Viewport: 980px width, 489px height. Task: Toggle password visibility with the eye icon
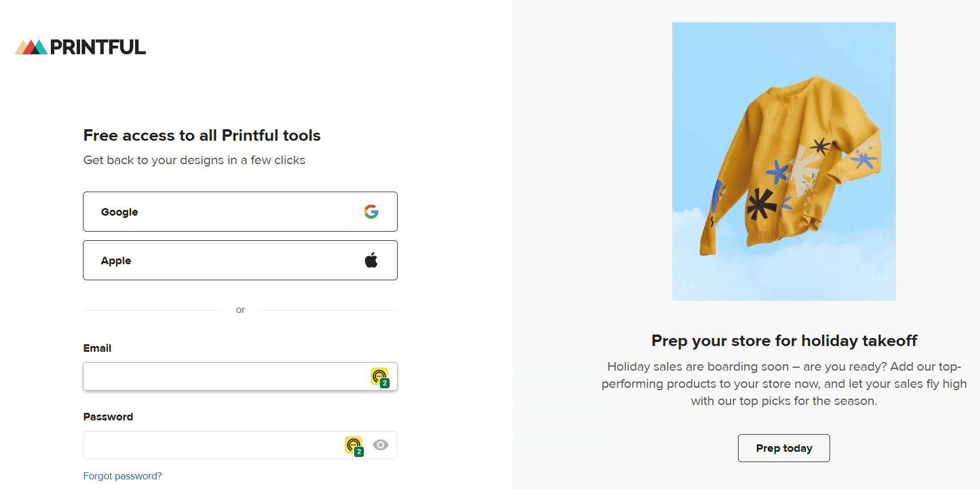[x=380, y=444]
